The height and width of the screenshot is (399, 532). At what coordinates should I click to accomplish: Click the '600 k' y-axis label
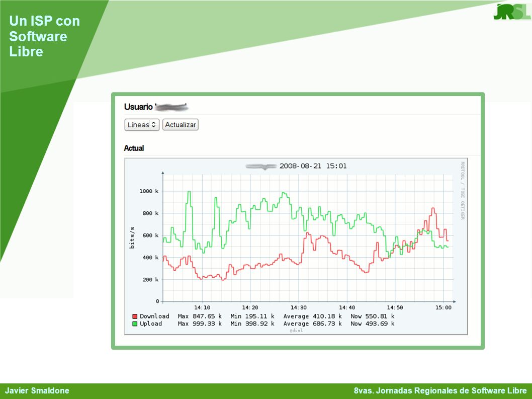point(150,235)
